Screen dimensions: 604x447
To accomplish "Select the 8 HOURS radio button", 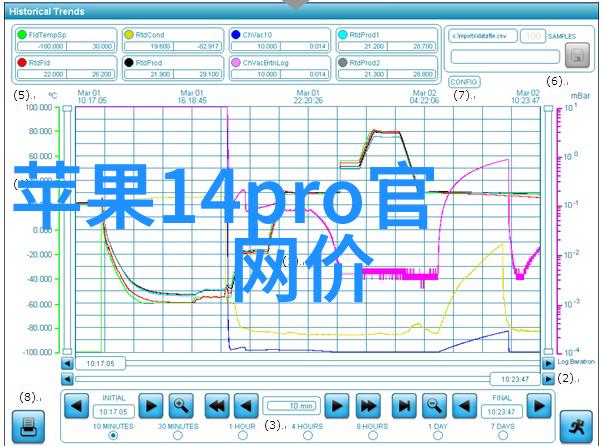I will click(372, 435).
